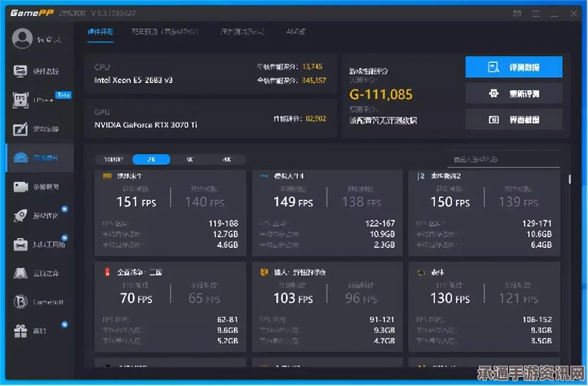
Task: Click the 65 FPS value
Action: coord(204,298)
